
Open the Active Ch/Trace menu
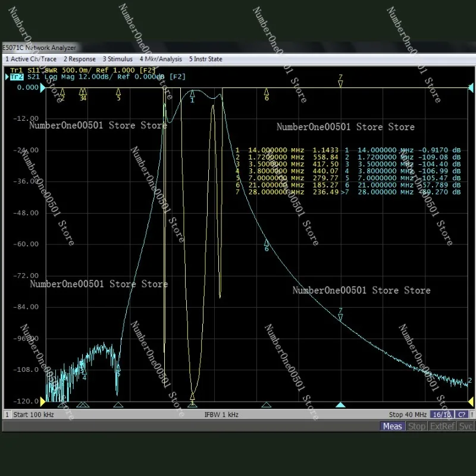[x=31, y=59]
